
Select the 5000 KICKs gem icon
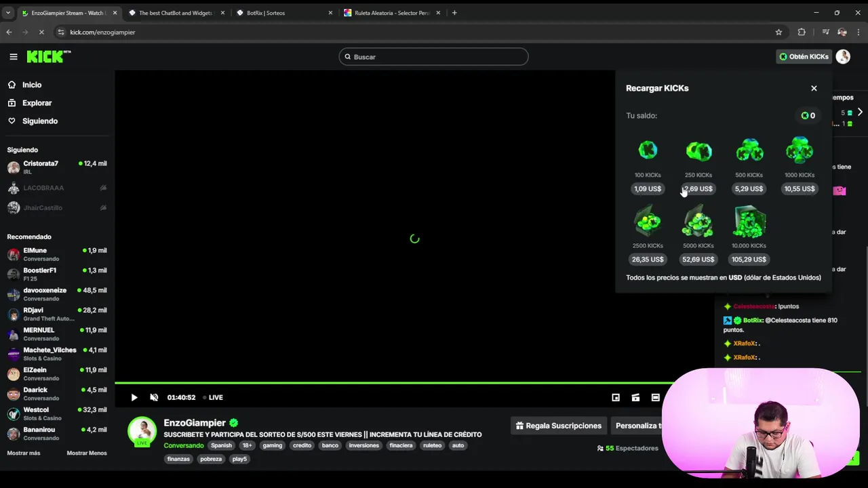click(x=698, y=222)
